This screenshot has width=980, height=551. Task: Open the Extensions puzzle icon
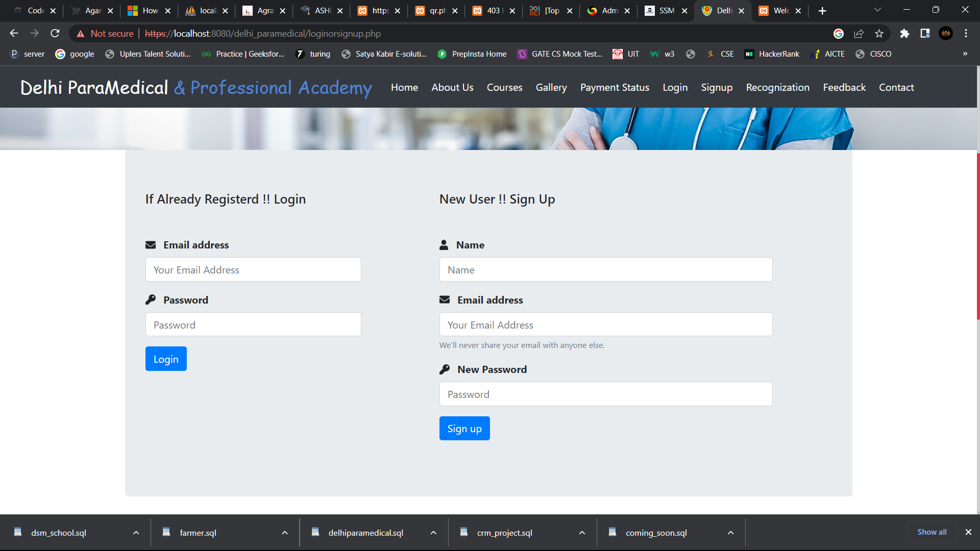(904, 34)
